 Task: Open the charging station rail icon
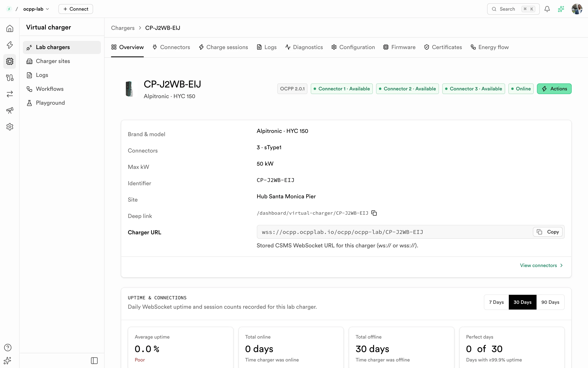(x=10, y=78)
